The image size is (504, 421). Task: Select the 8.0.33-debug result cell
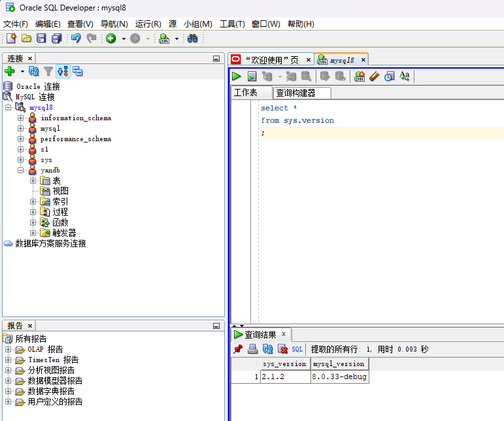[x=339, y=377]
